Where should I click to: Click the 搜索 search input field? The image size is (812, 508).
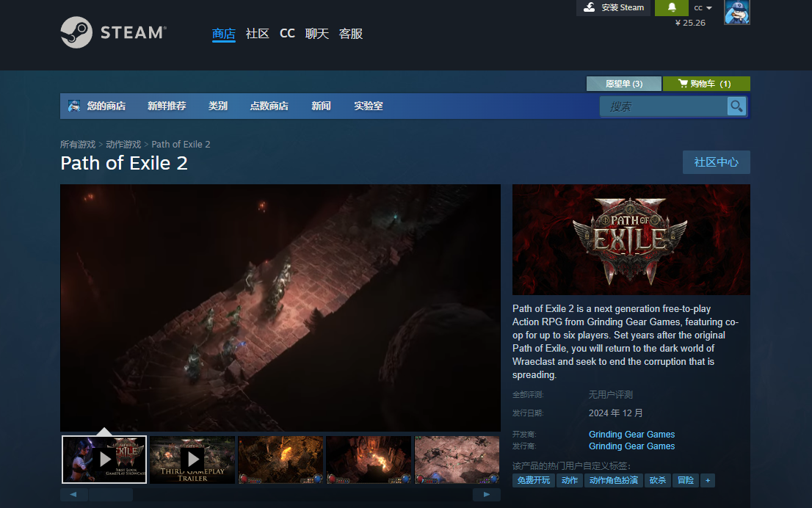(661, 106)
